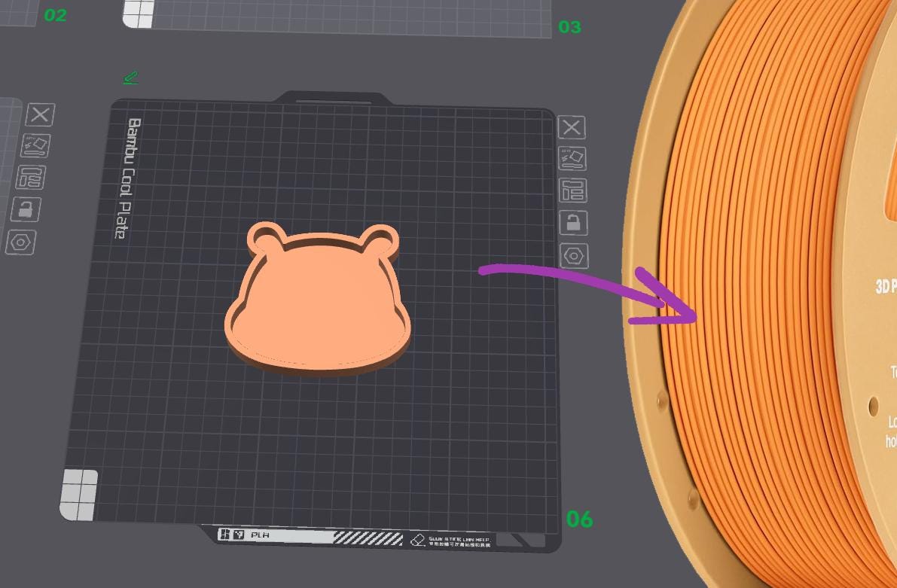Auto-orient objects on plate 06

[572, 158]
